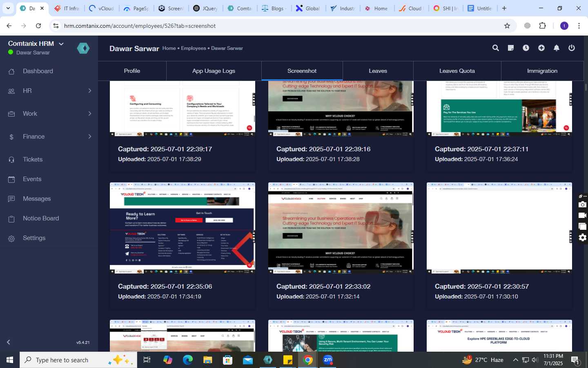588x368 pixels.
Task: Open Chrome three-dot menu
Action: 579,26
